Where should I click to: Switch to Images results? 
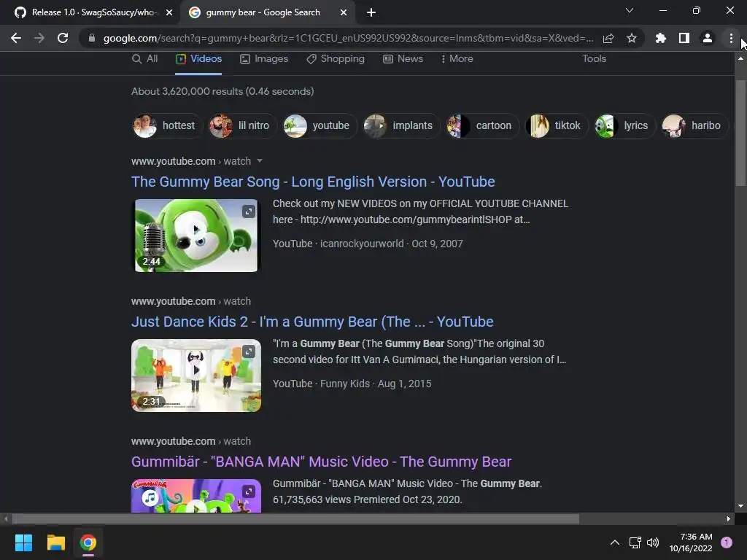[x=264, y=58]
